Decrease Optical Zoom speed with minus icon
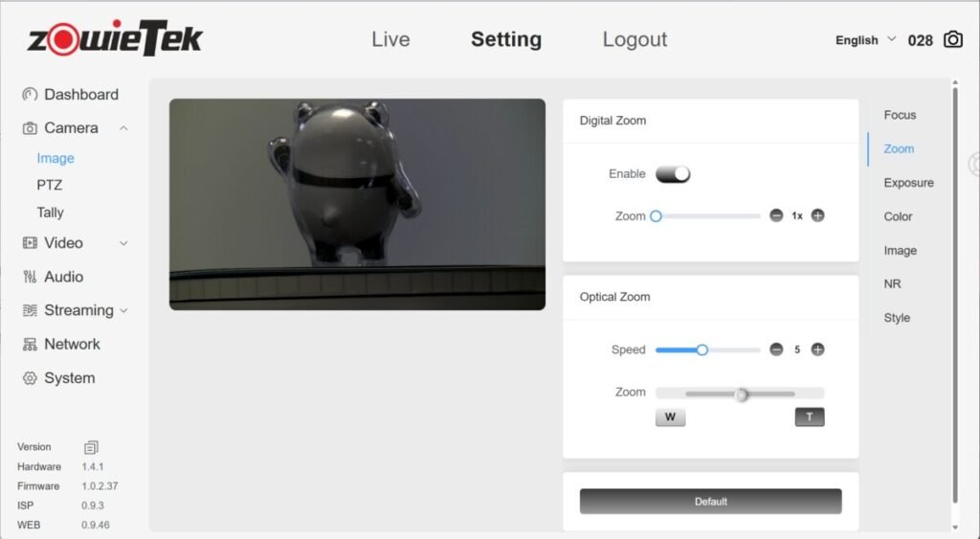980x539 pixels. point(776,349)
